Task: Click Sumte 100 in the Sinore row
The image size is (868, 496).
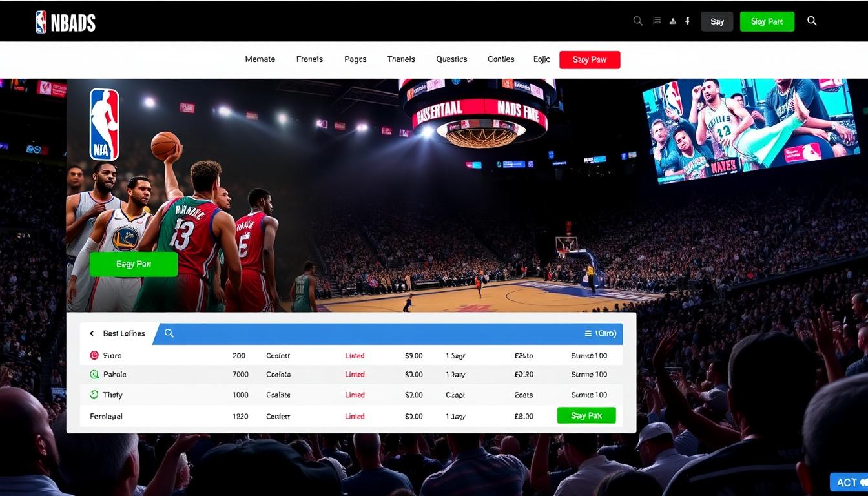Action: (589, 356)
